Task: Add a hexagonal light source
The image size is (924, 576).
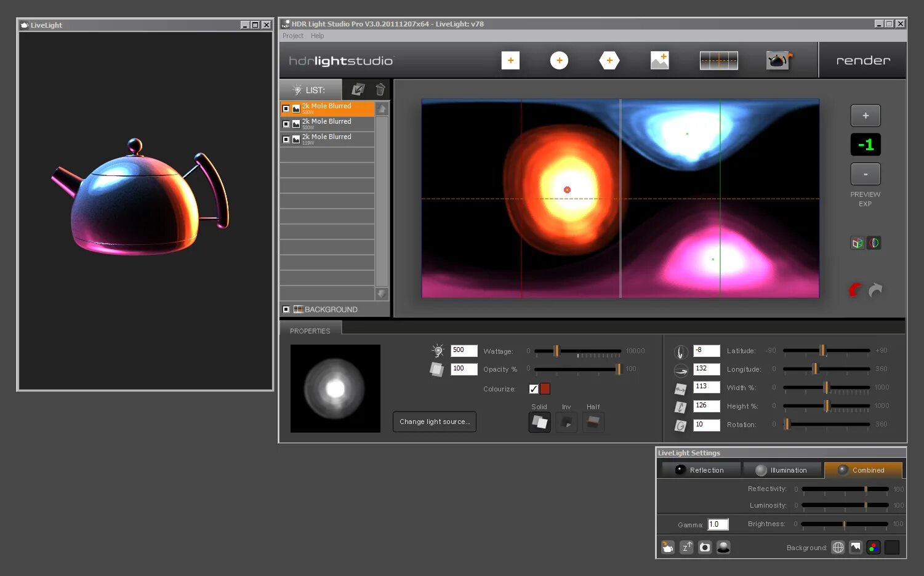Action: pyautogui.click(x=609, y=60)
